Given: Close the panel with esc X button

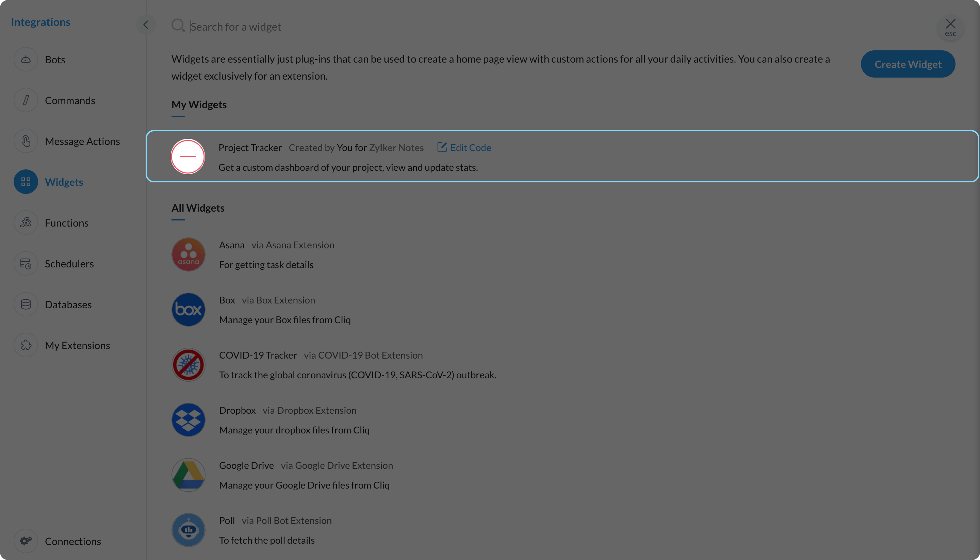Looking at the screenshot, I should [x=950, y=27].
